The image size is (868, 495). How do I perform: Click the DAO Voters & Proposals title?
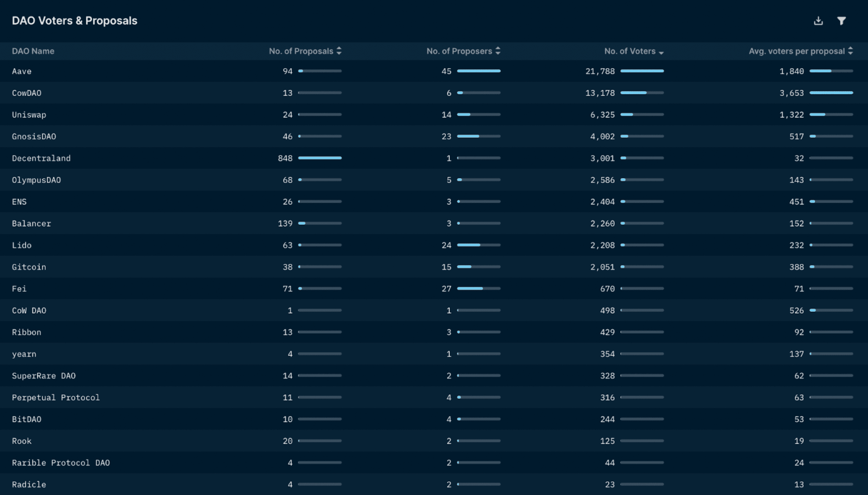pyautogui.click(x=75, y=21)
